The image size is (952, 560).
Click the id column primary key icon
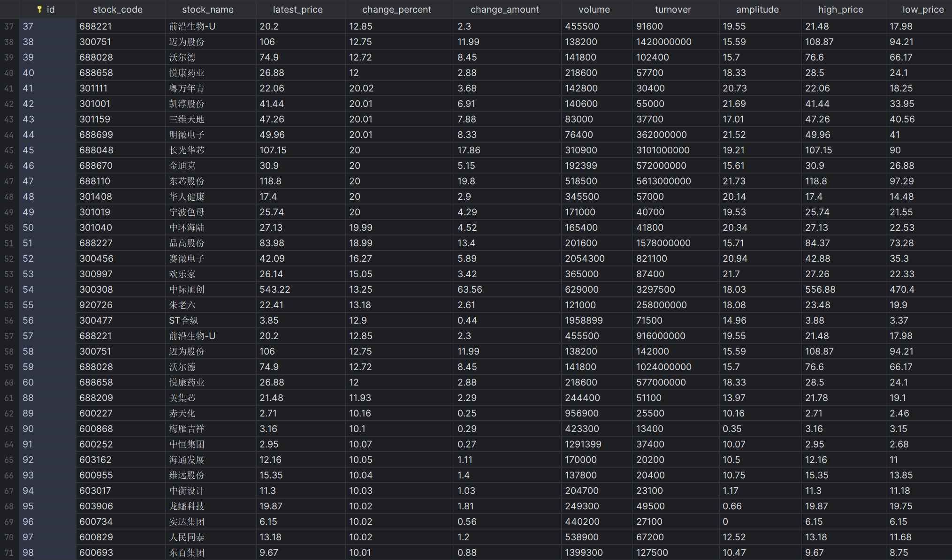pyautogui.click(x=39, y=9)
